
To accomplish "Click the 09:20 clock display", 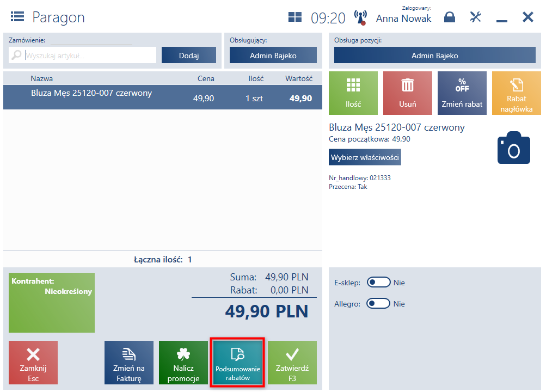I will (x=328, y=18).
